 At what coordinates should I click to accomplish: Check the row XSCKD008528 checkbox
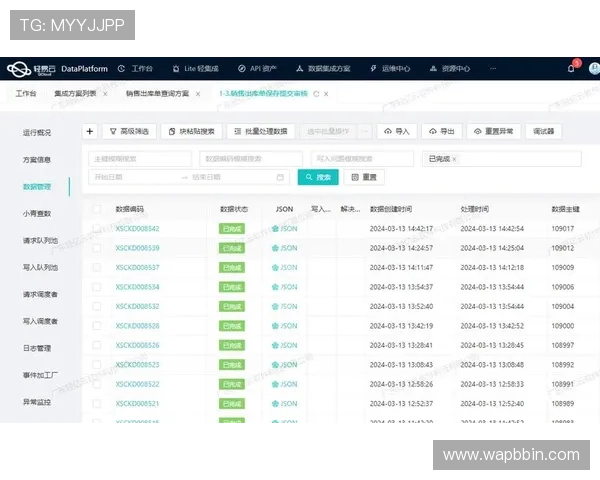pos(97,326)
